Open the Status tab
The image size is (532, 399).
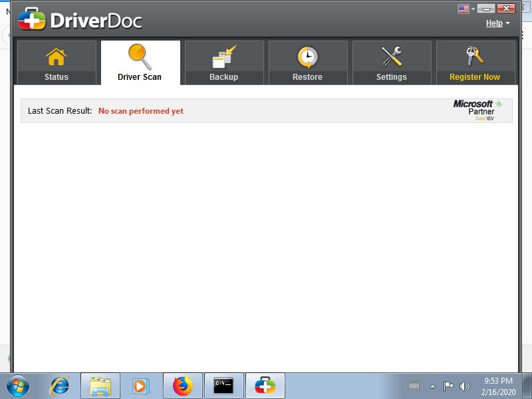(57, 63)
